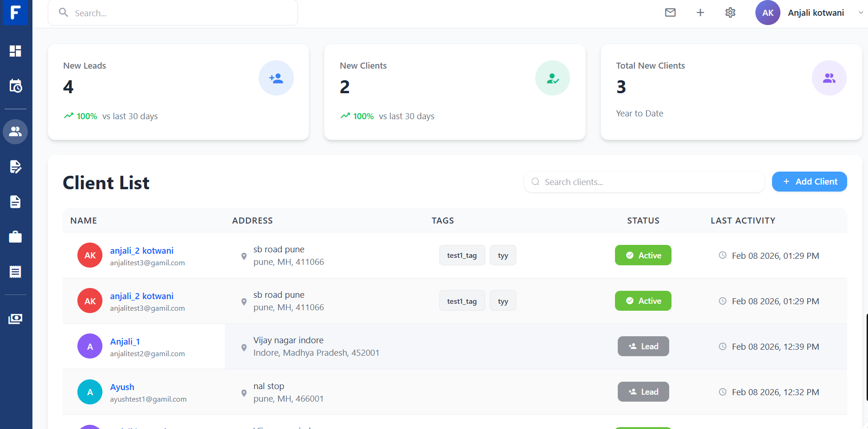The image size is (868, 429).
Task: Click the magnifier icon in top search
Action: 63,13
